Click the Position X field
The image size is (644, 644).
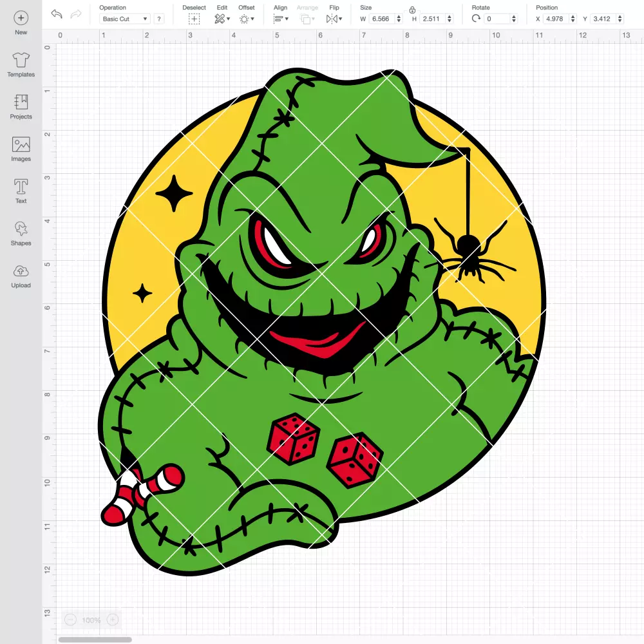[x=556, y=19]
